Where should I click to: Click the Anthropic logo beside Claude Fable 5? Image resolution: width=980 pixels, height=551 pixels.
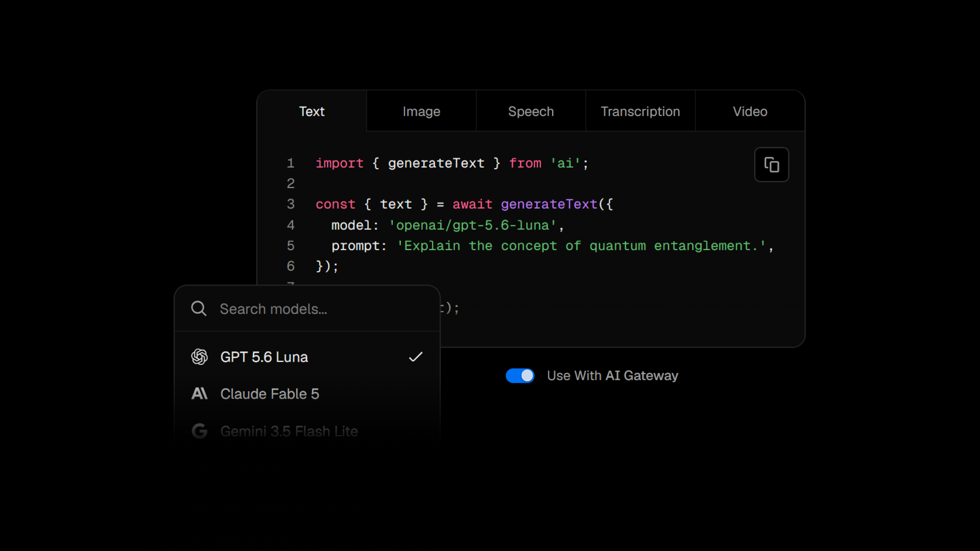(199, 393)
